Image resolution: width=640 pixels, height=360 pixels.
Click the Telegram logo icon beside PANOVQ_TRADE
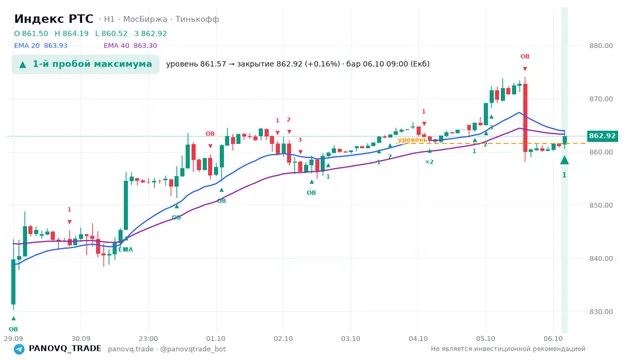[19, 349]
